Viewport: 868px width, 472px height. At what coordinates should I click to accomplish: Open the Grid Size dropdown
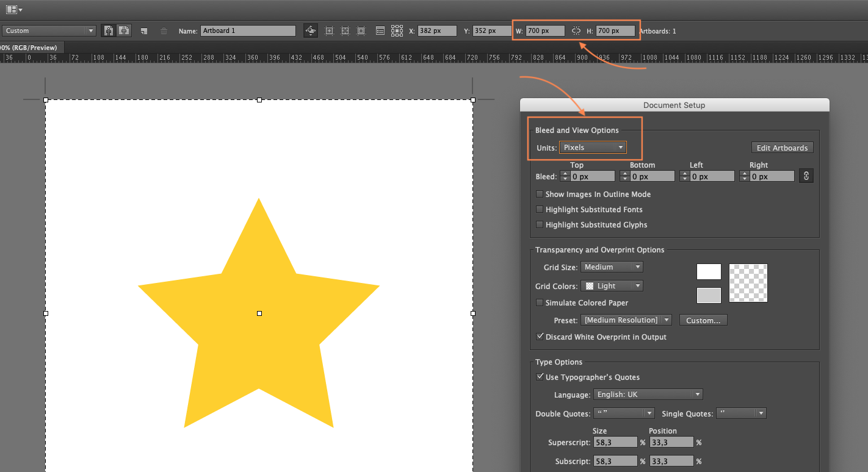point(612,266)
